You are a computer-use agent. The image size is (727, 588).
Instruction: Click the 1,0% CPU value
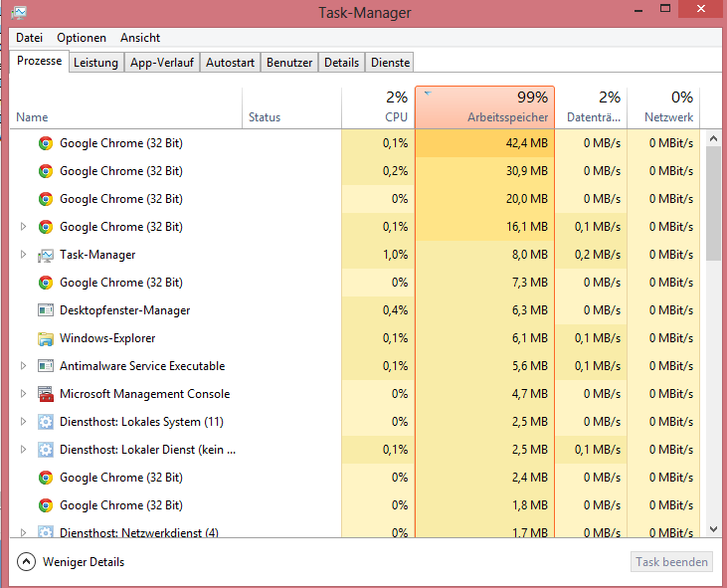[396, 255]
